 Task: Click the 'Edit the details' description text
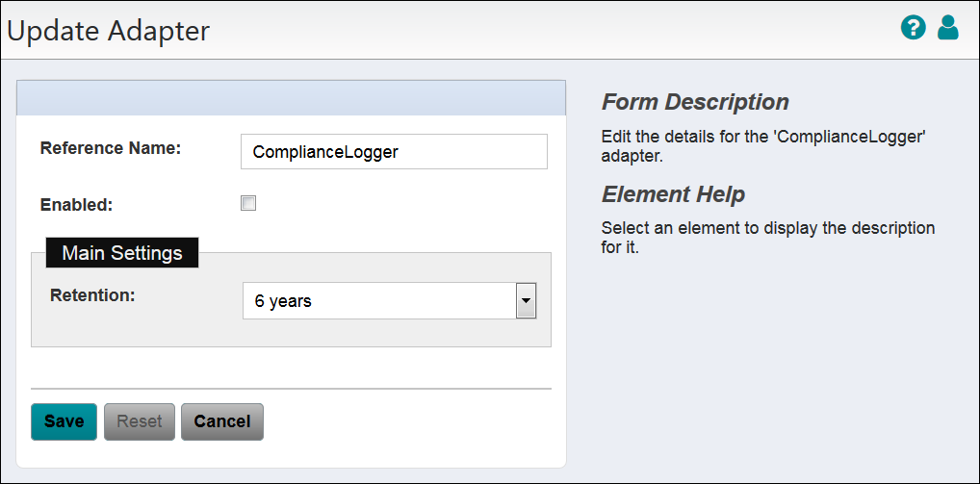click(762, 145)
